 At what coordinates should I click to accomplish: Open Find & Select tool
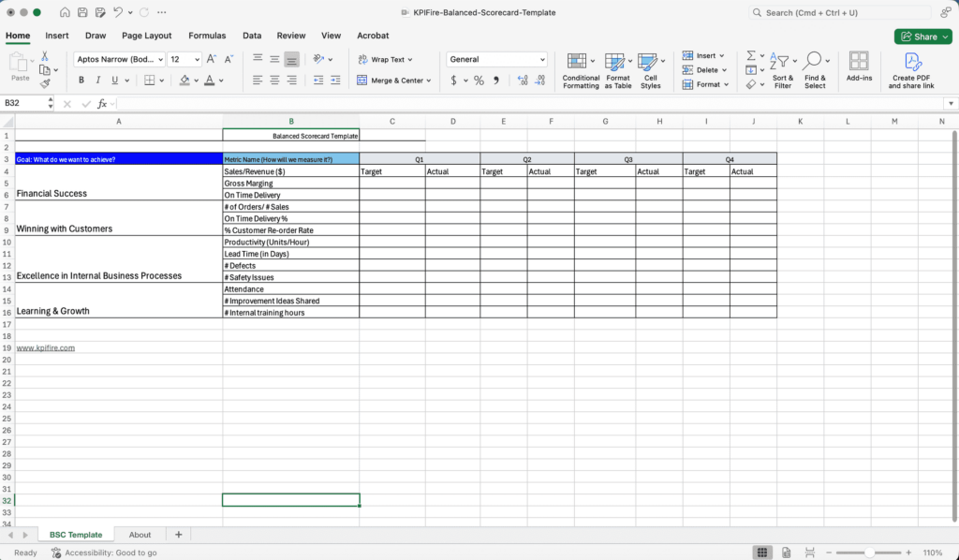815,70
